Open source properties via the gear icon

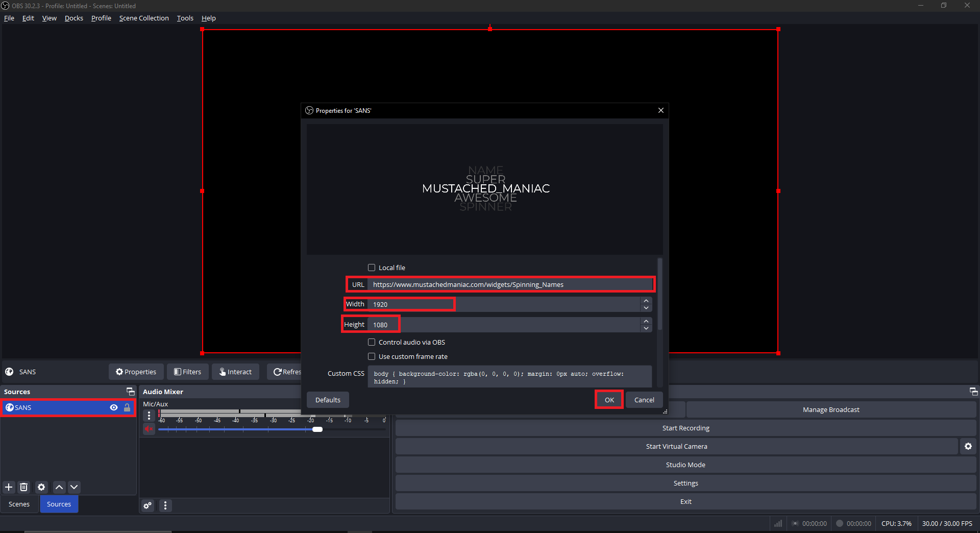pyautogui.click(x=41, y=487)
